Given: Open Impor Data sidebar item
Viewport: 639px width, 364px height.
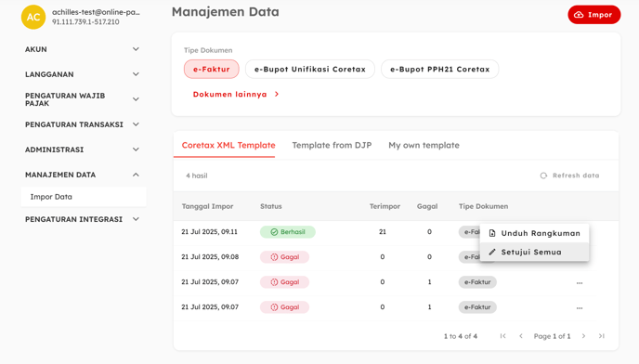Looking at the screenshot, I should 84,197.
